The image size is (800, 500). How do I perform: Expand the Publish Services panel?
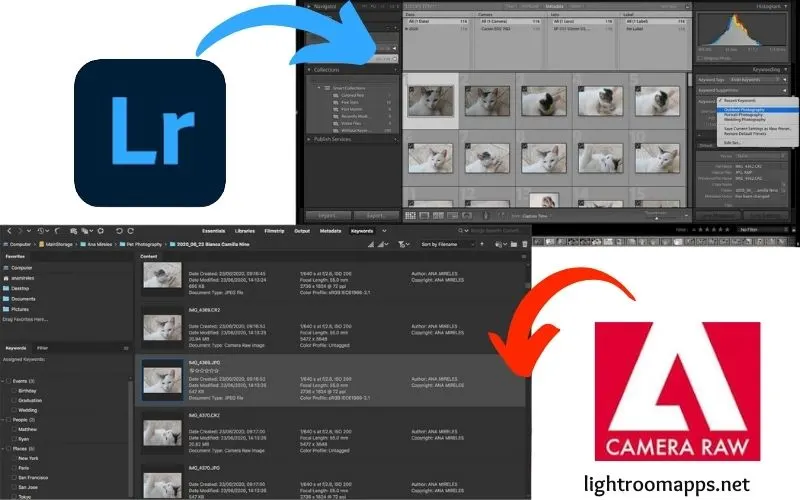[x=307, y=139]
